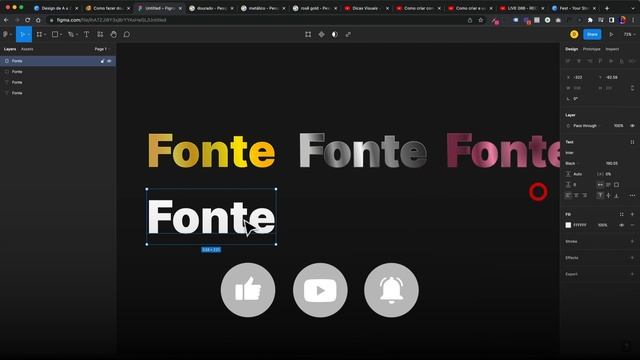
Task: Select the Text tool
Action: tap(87, 35)
